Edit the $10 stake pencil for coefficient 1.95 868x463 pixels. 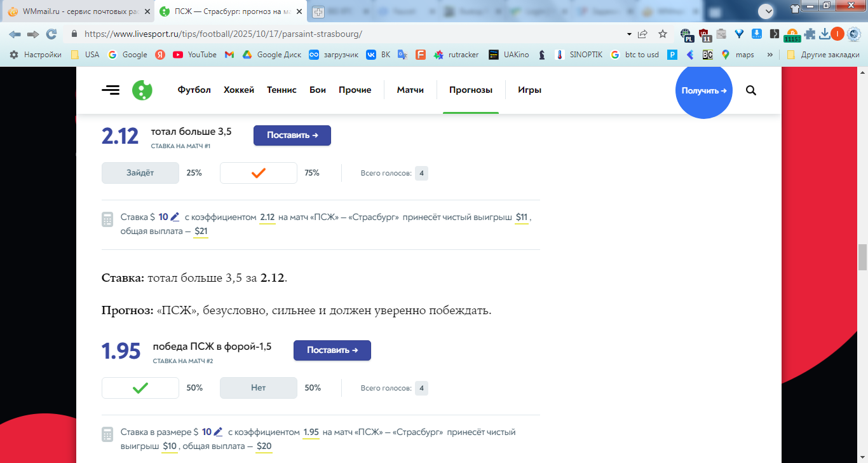(219, 432)
